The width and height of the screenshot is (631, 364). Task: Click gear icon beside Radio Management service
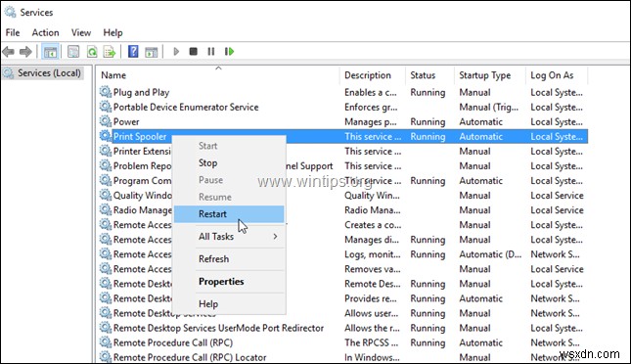106,209
